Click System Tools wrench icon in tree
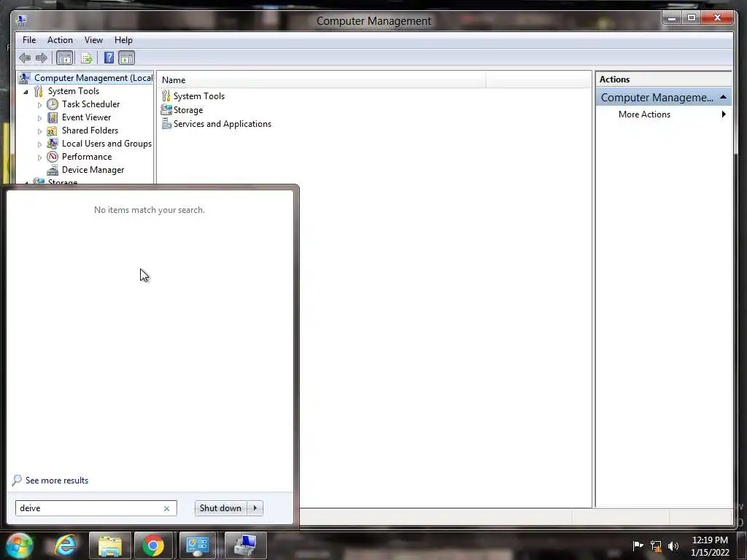Screen dimensions: 747x560 coord(38,91)
